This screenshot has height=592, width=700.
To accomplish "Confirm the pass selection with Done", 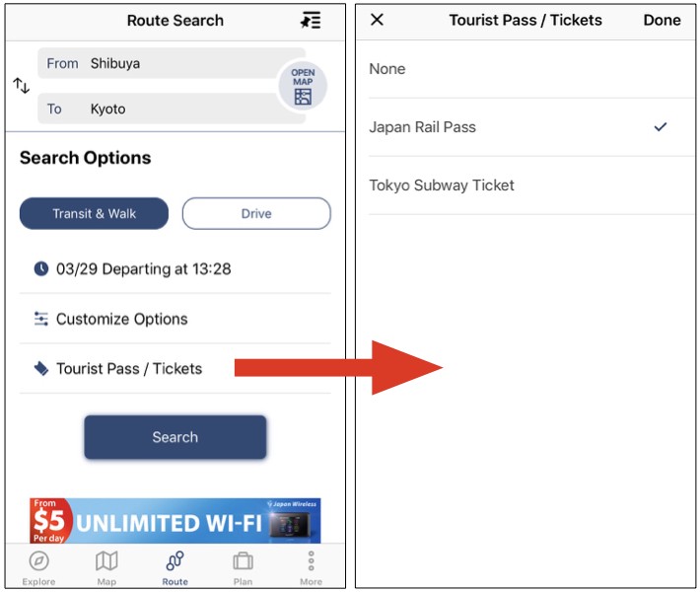I will click(662, 20).
